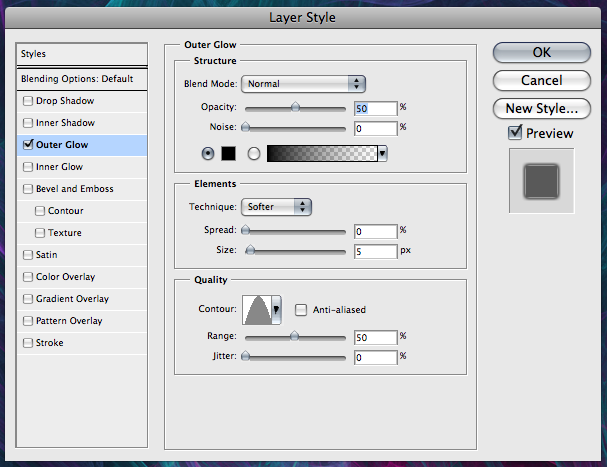The image size is (607, 467).
Task: Click the Range value field
Action: point(376,338)
